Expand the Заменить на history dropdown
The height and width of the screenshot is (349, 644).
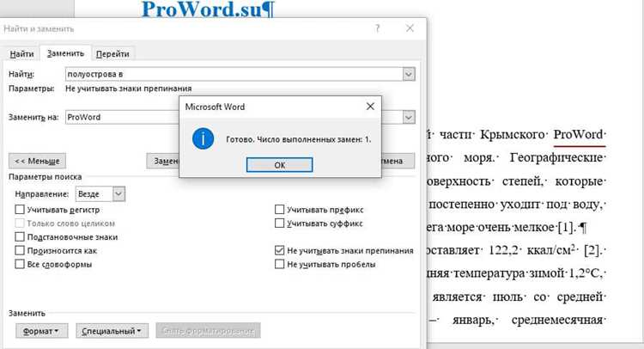(x=409, y=117)
